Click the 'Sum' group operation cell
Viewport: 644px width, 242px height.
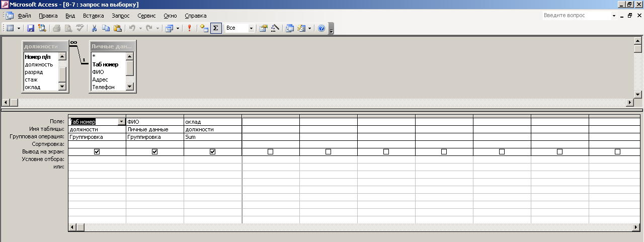pos(213,136)
